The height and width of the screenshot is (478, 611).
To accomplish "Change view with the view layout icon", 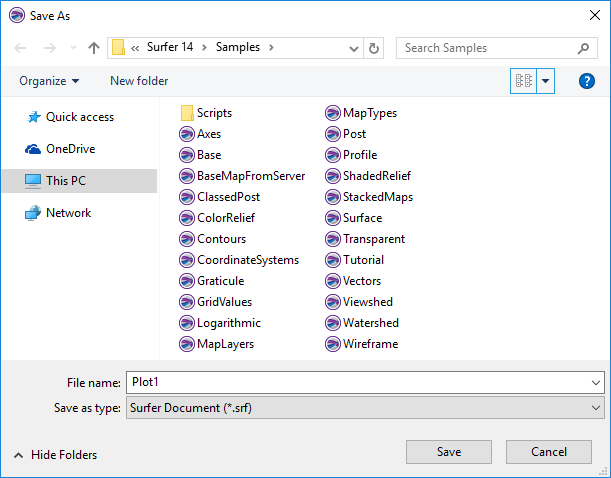I will (x=523, y=81).
